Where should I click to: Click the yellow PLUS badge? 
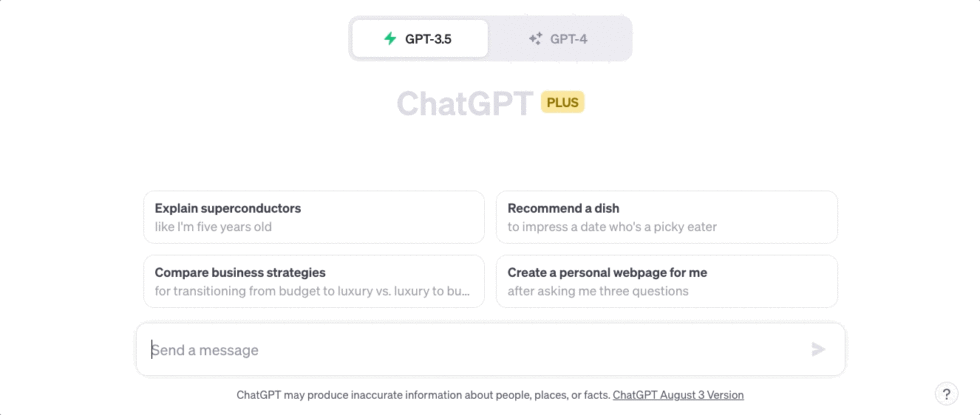pyautogui.click(x=562, y=102)
